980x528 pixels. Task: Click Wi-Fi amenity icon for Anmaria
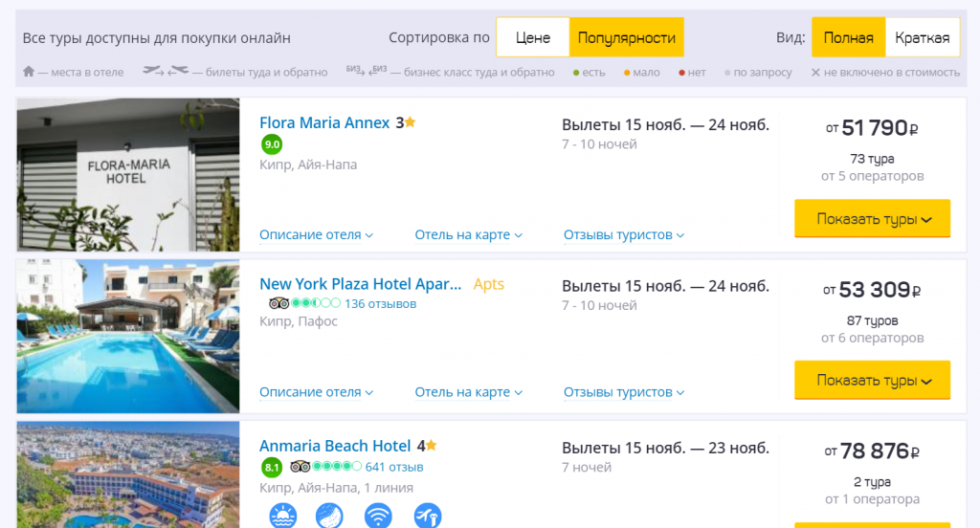(378, 517)
